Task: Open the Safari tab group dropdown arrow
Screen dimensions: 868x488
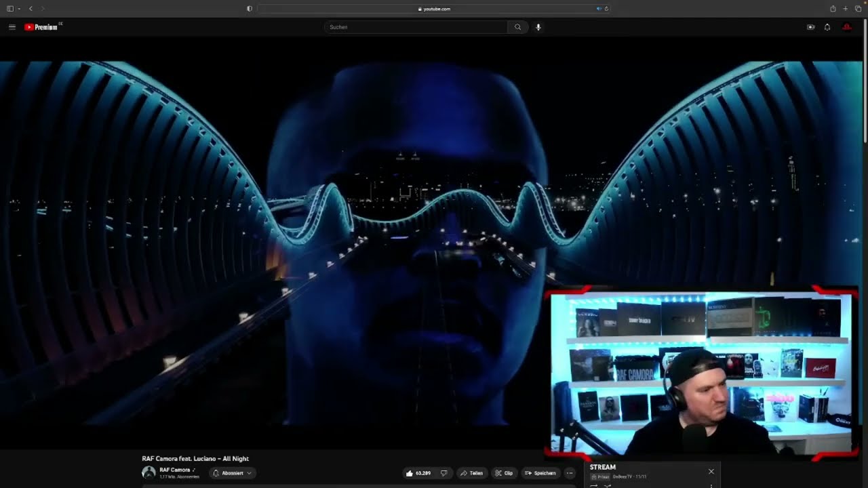Action: (18, 9)
